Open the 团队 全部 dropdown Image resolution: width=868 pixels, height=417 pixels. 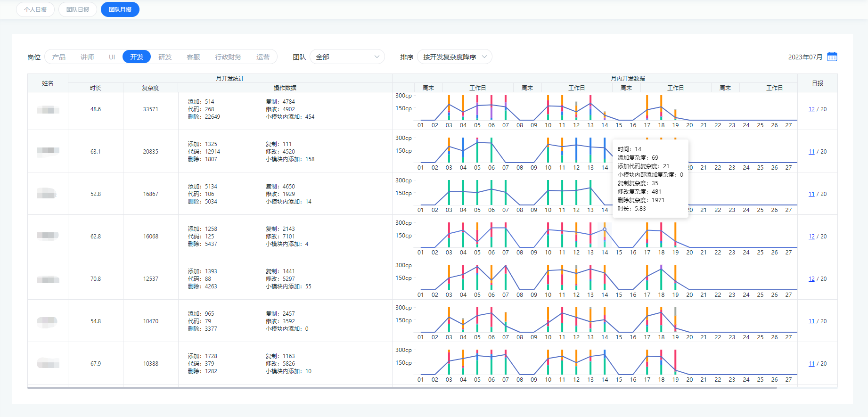pos(347,57)
